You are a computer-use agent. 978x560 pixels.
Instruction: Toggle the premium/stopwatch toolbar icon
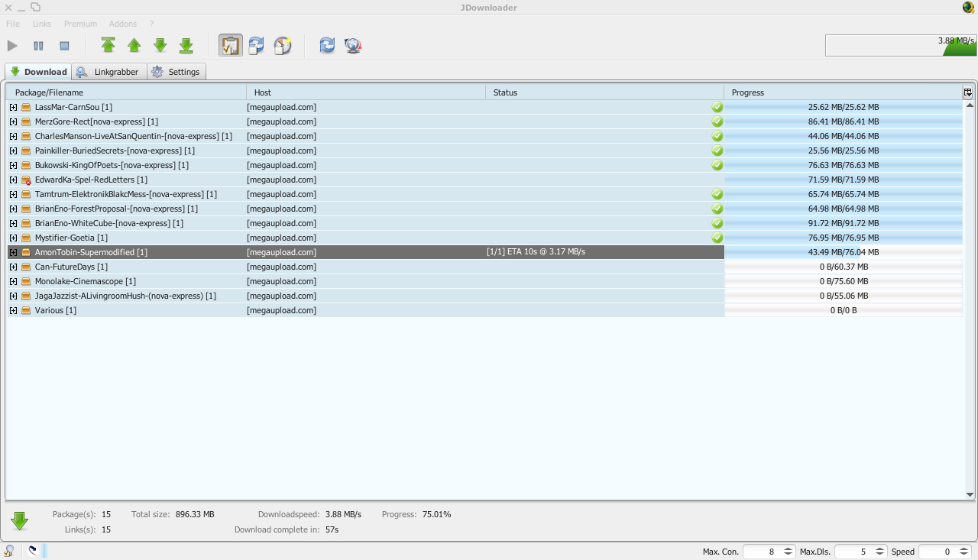[283, 46]
